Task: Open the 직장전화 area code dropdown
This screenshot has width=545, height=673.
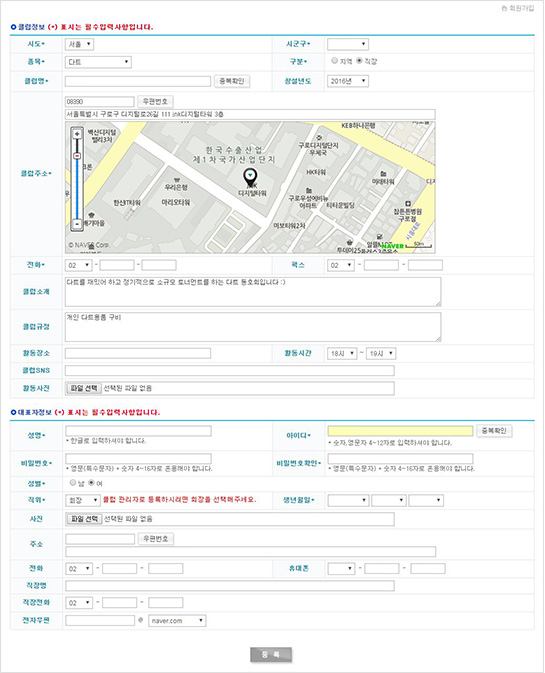Action: pyautogui.click(x=79, y=603)
